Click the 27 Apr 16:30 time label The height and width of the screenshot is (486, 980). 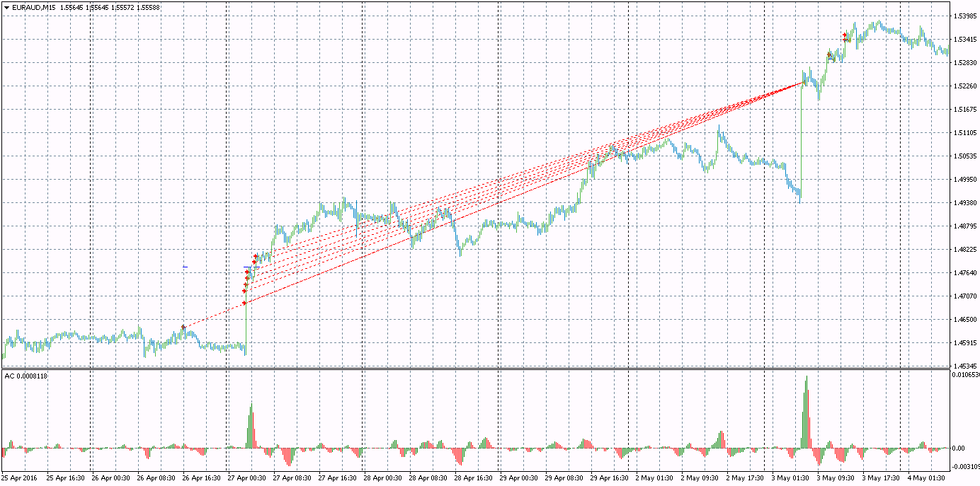point(337,478)
